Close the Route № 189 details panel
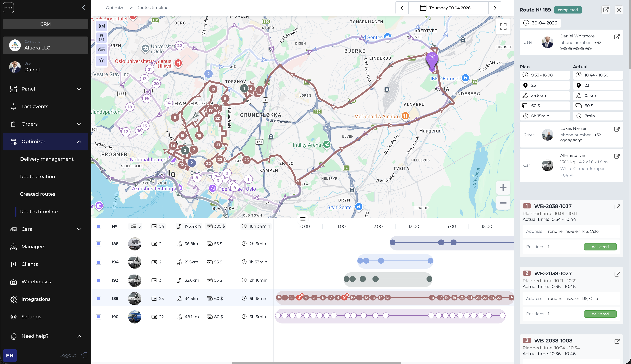Screen dimensions: 631x364 pos(619,10)
